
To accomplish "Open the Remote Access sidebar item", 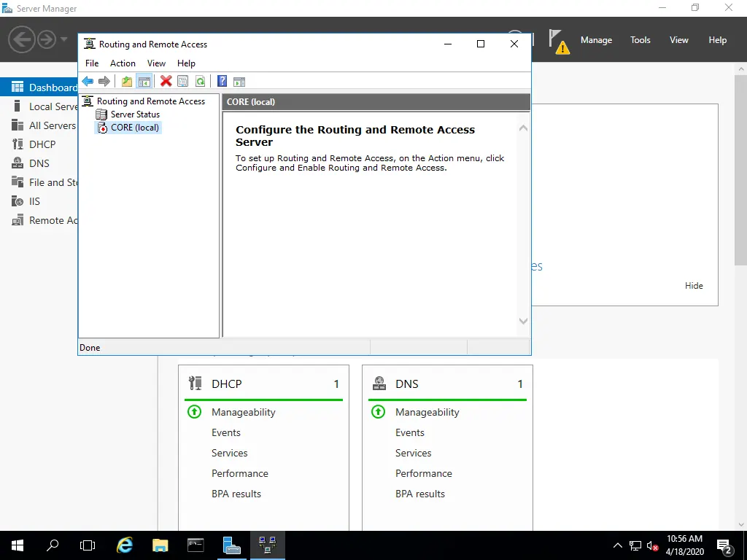I will pyautogui.click(x=39, y=220).
